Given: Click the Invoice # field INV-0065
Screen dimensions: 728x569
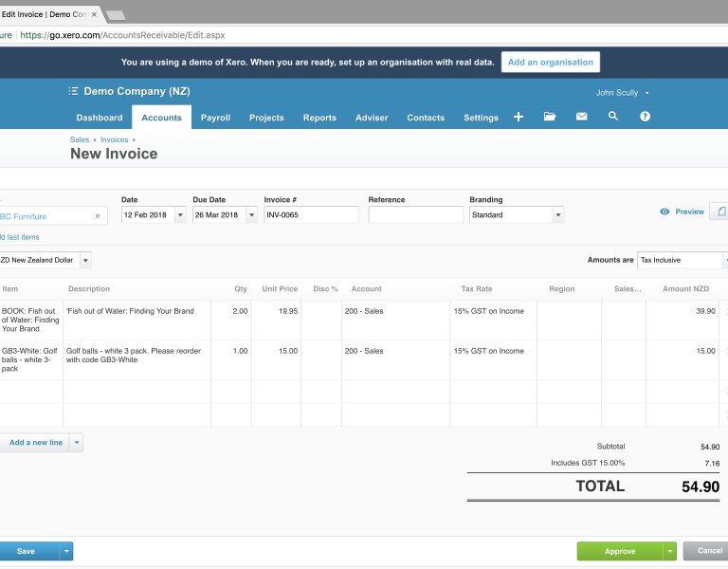Looking at the screenshot, I should point(311,215).
